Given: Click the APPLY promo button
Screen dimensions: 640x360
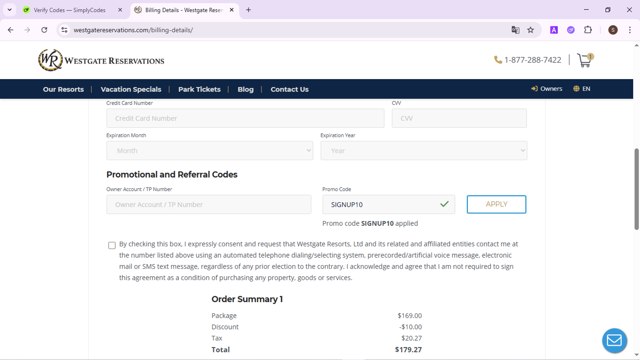Looking at the screenshot, I should 496,204.
